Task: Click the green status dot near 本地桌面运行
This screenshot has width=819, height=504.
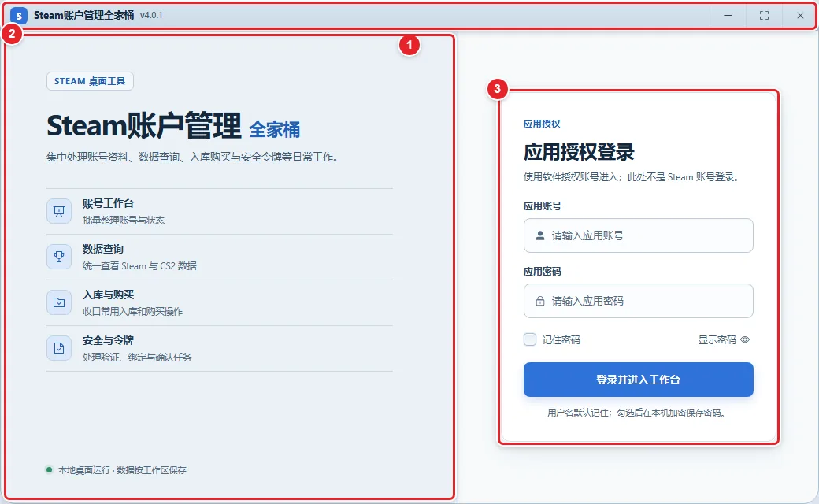Action: tap(49, 469)
